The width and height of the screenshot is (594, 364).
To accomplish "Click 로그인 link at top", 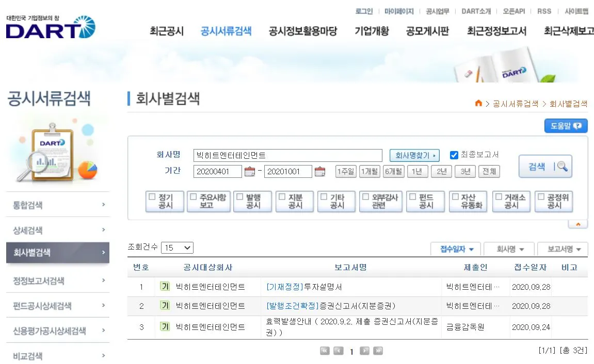I will pos(364,11).
